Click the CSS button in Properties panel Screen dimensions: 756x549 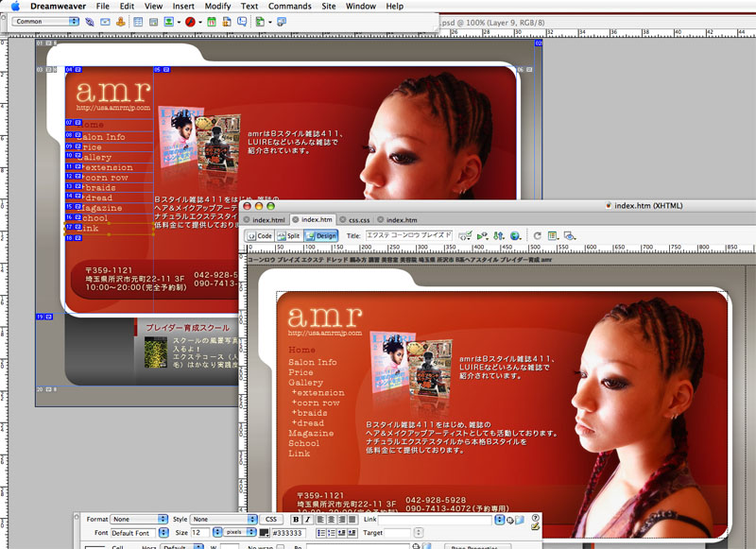coord(271,519)
